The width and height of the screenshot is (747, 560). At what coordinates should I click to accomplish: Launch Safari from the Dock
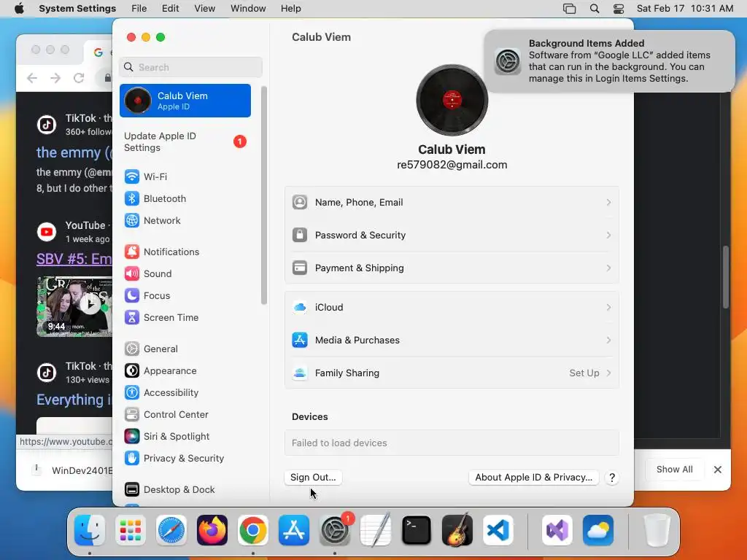point(171,531)
